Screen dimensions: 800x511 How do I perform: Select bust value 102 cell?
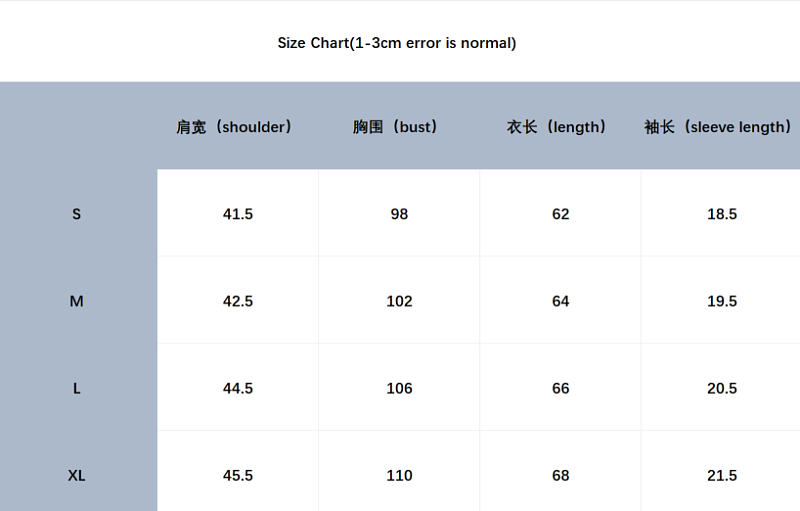pos(399,301)
